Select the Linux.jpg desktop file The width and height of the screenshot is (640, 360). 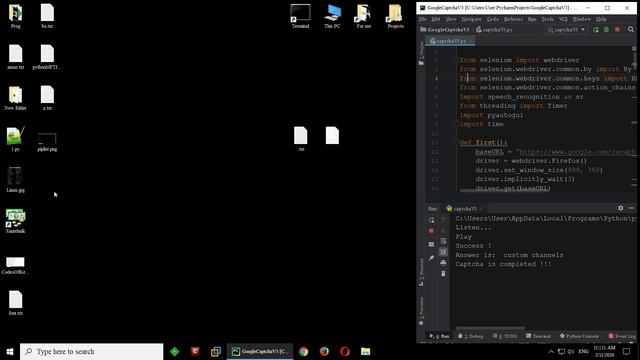click(16, 180)
